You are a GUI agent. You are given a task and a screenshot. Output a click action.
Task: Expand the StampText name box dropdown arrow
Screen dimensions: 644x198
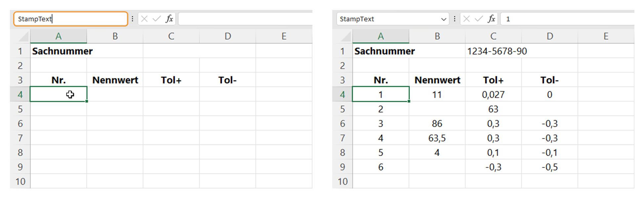point(444,19)
